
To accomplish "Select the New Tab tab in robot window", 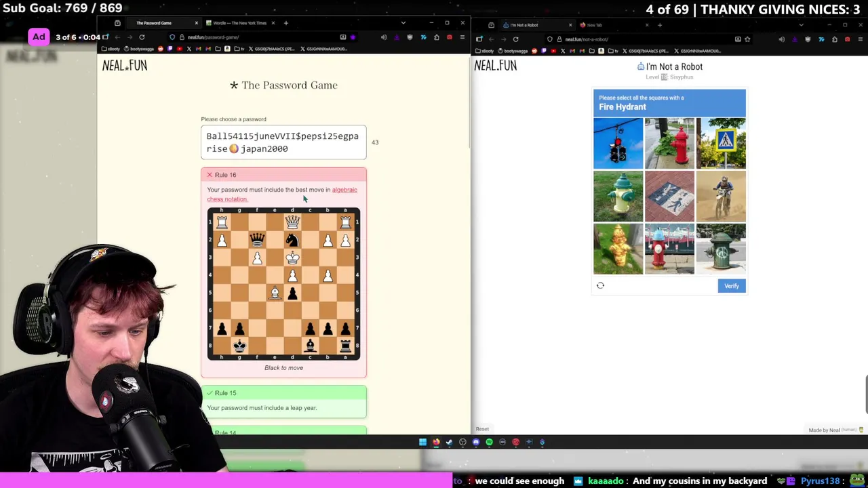I will (614, 25).
